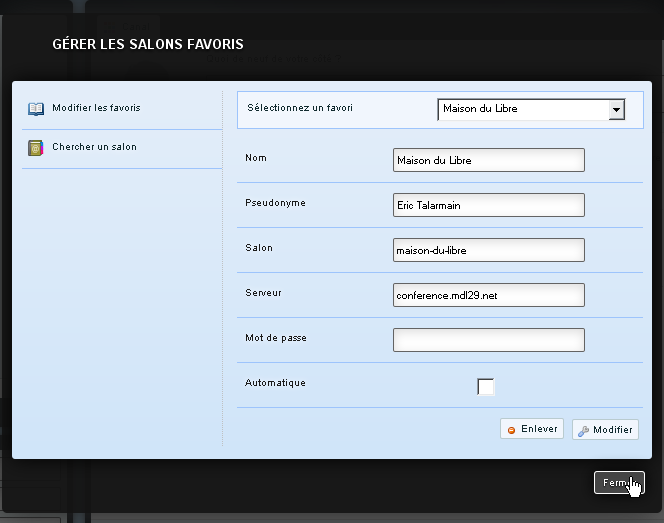Click the Sélectionnez un favori label

point(299,108)
